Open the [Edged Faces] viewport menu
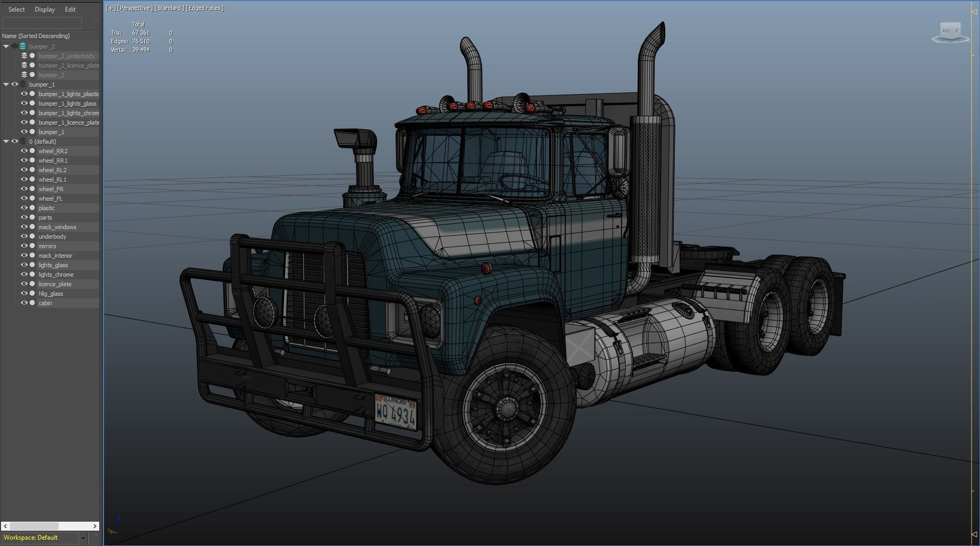The width and height of the screenshot is (980, 546). click(205, 8)
